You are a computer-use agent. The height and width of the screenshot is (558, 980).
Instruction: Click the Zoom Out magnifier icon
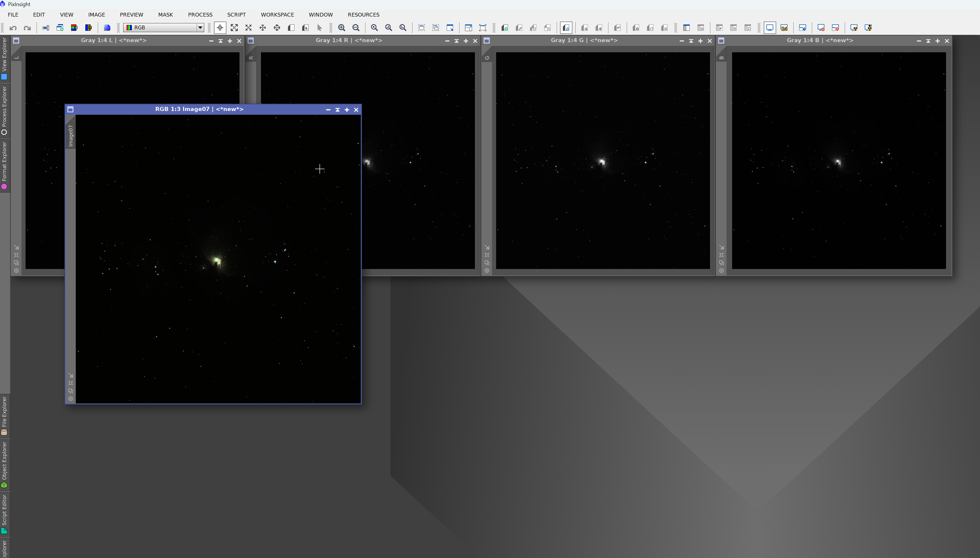tap(356, 28)
